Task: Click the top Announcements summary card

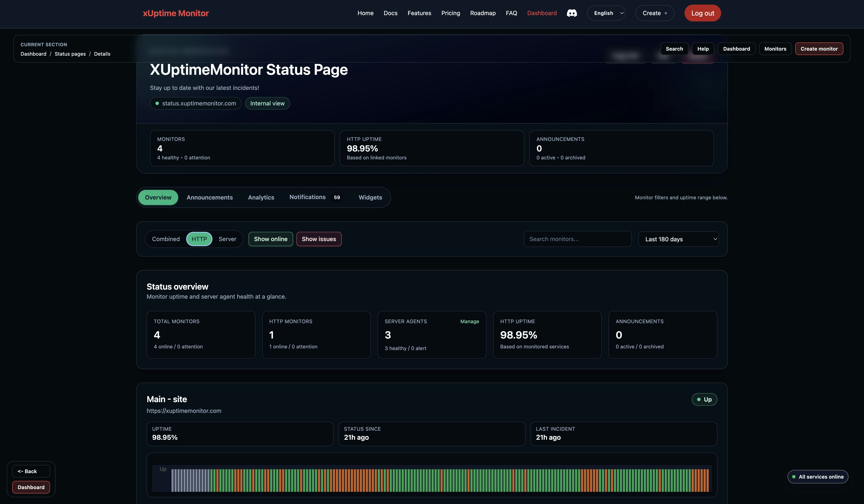Action: (x=621, y=148)
